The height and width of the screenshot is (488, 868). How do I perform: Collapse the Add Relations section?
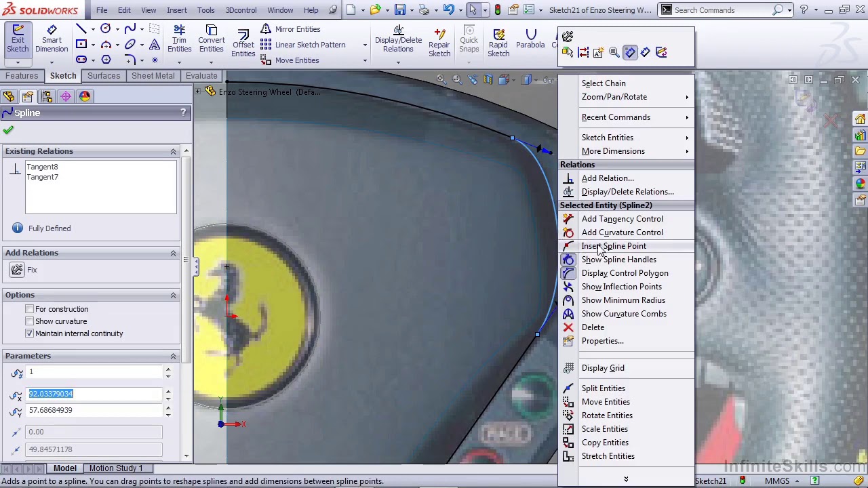[x=173, y=253]
